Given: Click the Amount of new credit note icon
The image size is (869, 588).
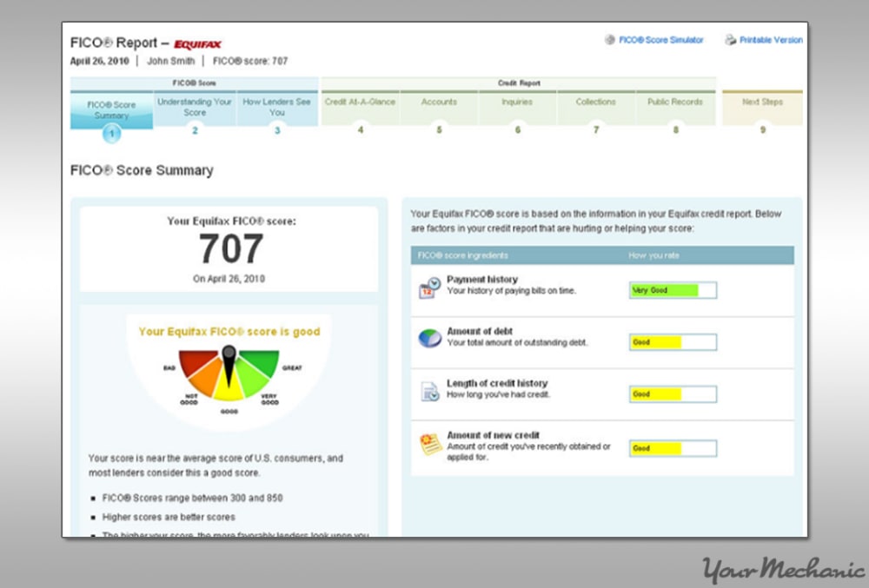Looking at the screenshot, I should 430,445.
